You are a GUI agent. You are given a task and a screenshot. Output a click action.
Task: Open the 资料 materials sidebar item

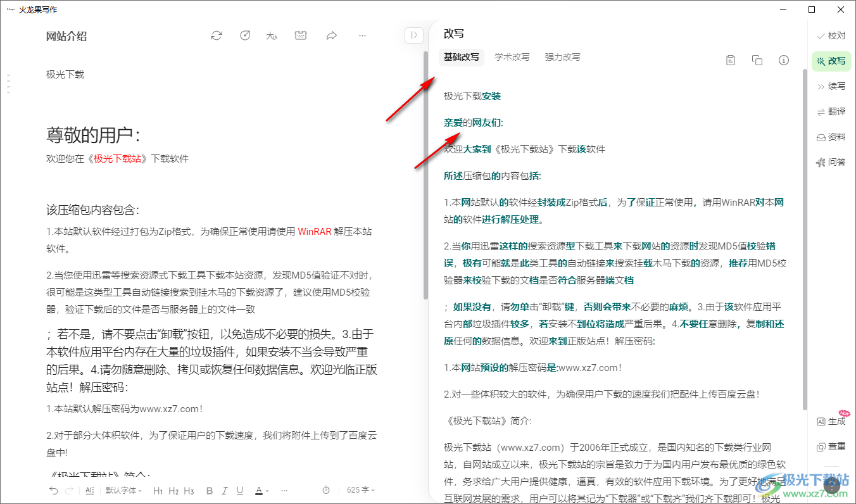(831, 137)
